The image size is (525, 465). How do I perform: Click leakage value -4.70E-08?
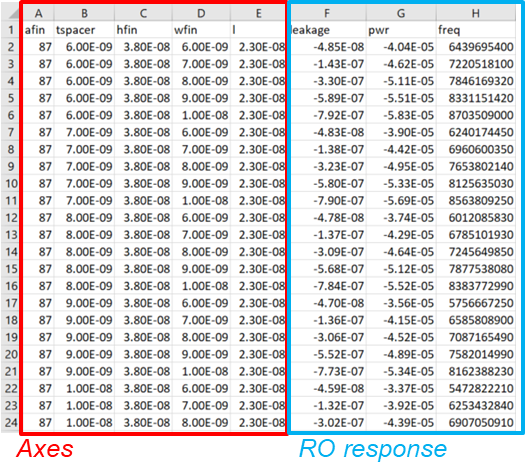pyautogui.click(x=327, y=303)
